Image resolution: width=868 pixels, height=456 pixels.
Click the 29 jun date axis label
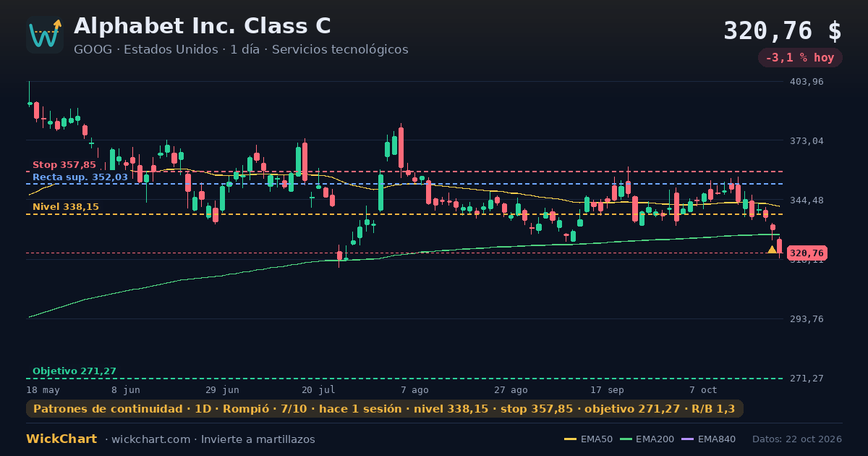pyautogui.click(x=222, y=390)
